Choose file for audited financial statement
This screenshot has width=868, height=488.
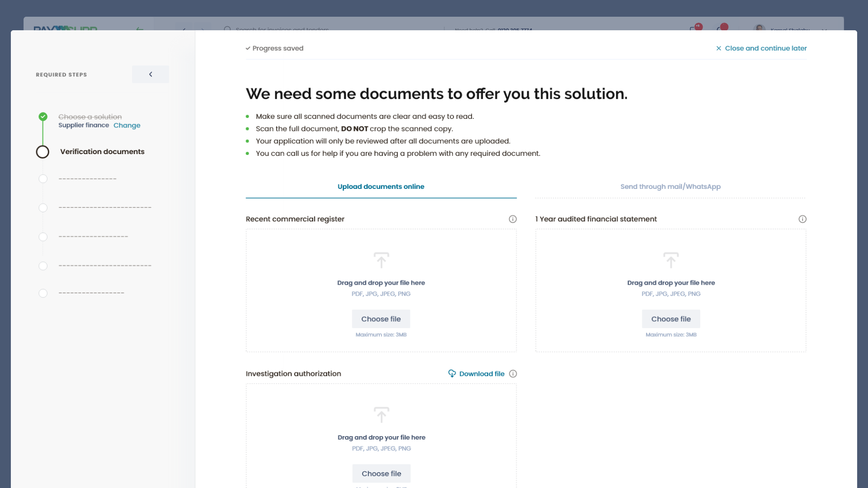(671, 319)
